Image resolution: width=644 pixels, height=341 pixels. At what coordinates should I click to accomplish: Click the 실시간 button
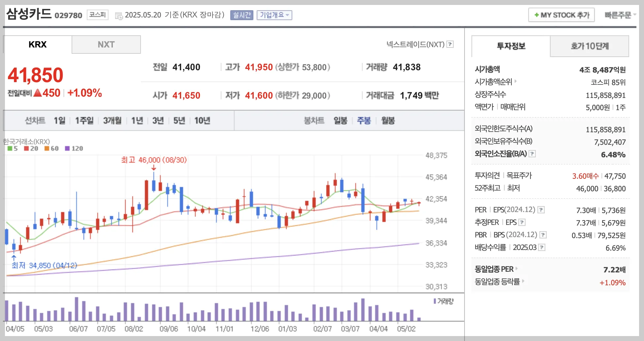[x=242, y=15]
